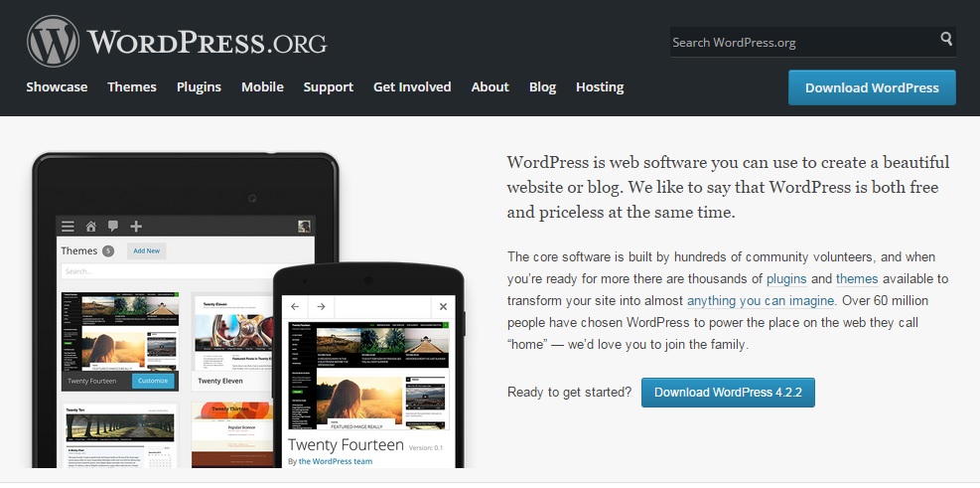Click the phone's forward arrow icon

(x=321, y=306)
